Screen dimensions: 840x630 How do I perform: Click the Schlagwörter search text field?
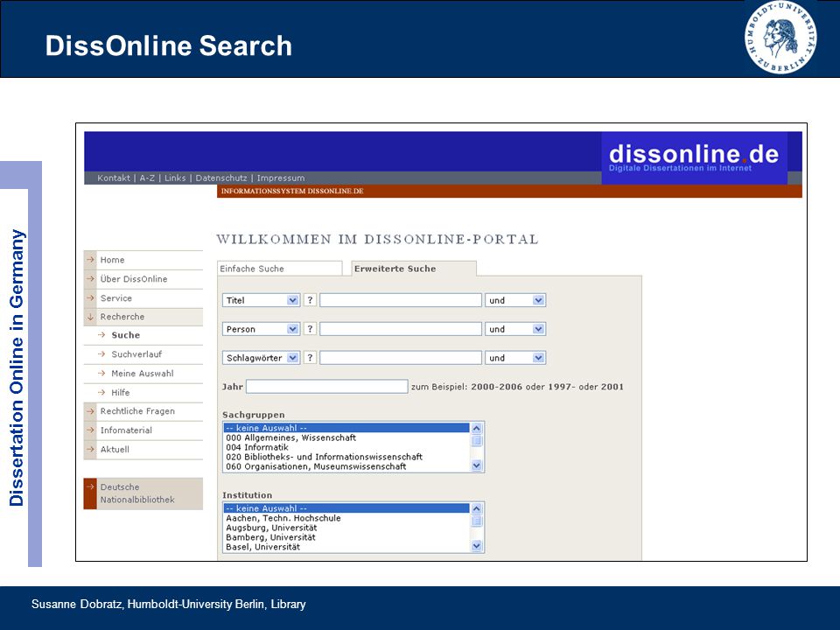pyautogui.click(x=401, y=358)
